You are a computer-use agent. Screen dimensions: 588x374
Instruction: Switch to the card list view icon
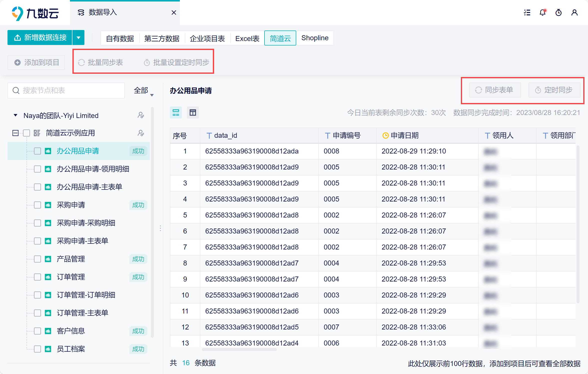click(176, 112)
